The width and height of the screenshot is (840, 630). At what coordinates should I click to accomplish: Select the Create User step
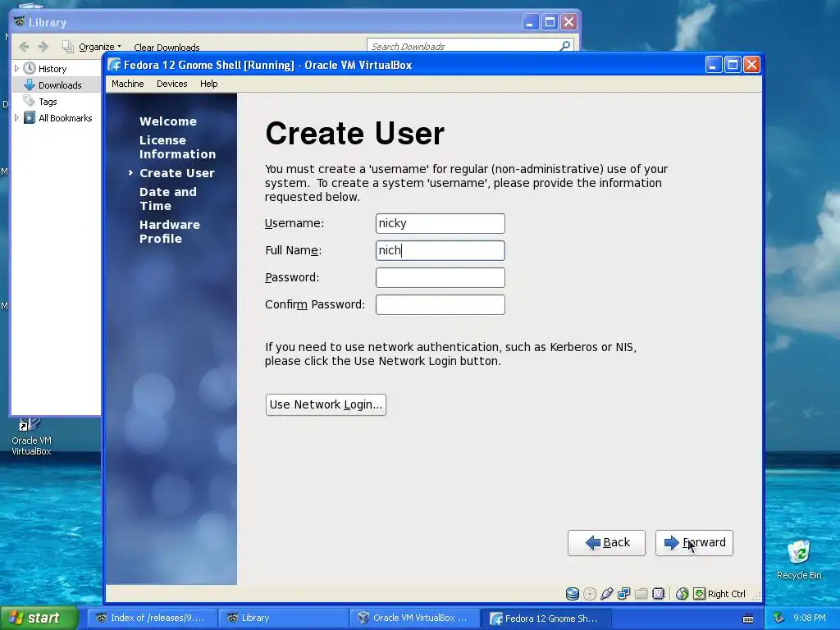point(177,173)
